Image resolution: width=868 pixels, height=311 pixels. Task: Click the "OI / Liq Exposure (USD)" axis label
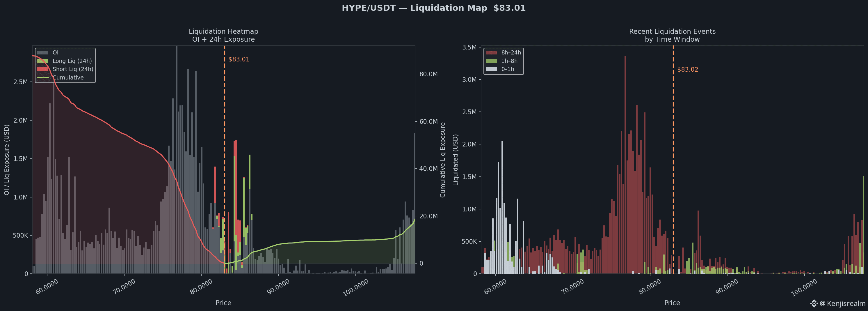tap(7, 160)
